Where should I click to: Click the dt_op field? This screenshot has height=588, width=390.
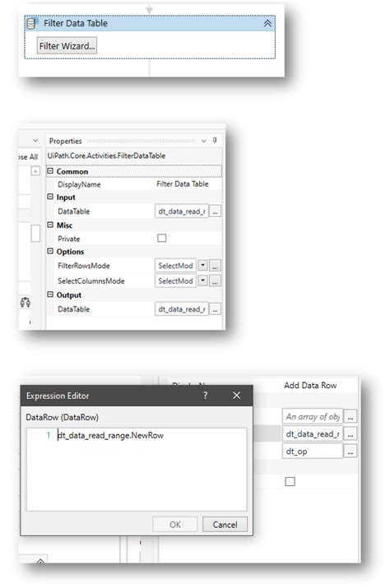point(313,451)
